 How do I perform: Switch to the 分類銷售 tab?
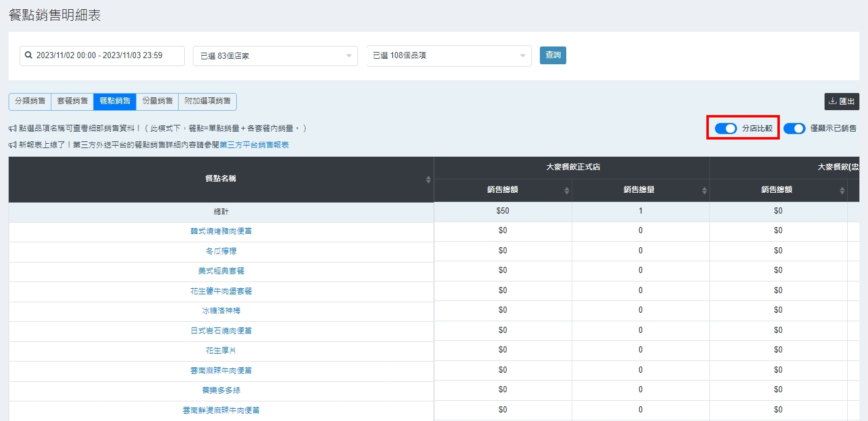pyautogui.click(x=30, y=101)
